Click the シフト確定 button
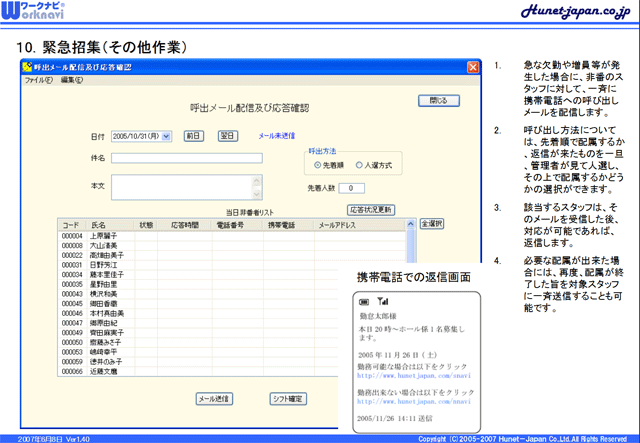 (x=288, y=398)
